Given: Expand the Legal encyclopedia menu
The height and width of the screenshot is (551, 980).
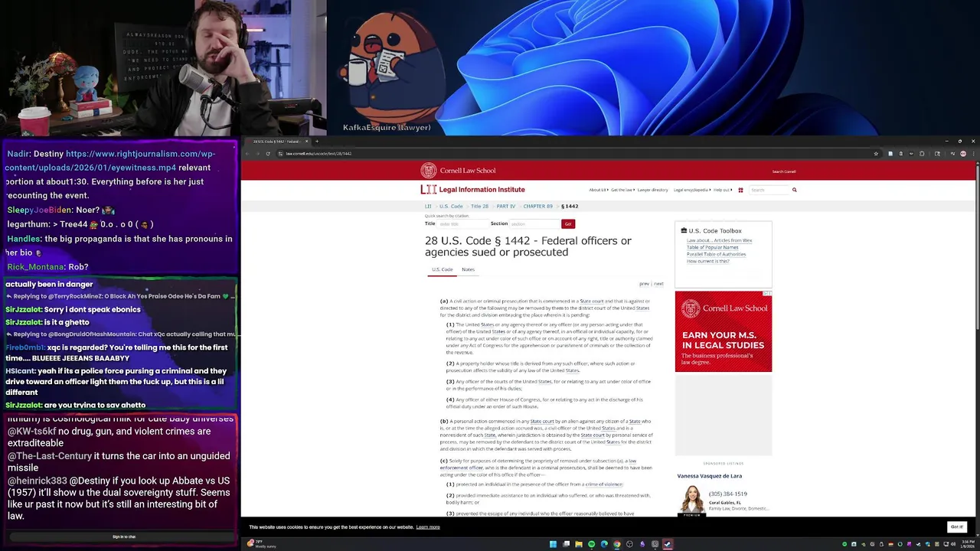Looking at the screenshot, I should tap(692, 190).
